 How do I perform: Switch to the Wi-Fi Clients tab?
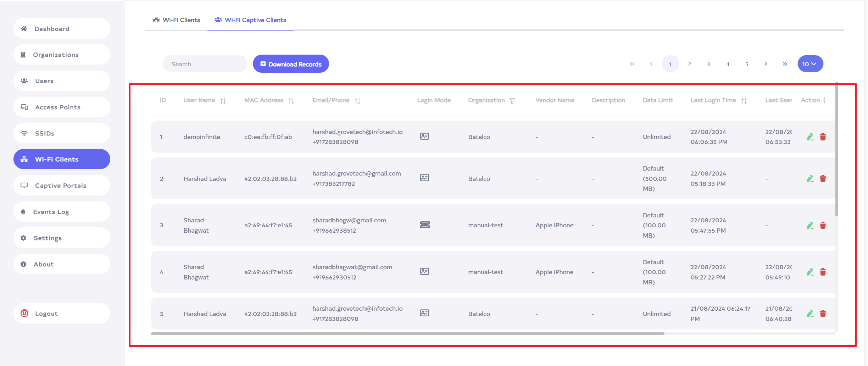pos(177,20)
